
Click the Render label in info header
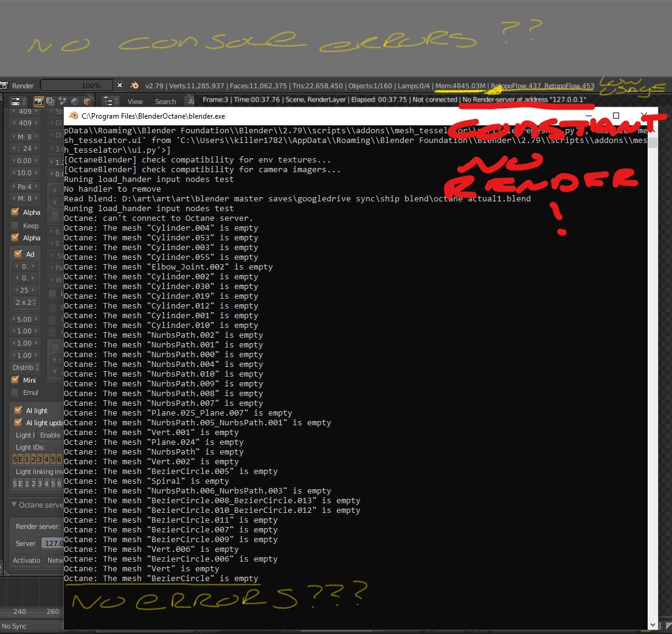[23, 86]
